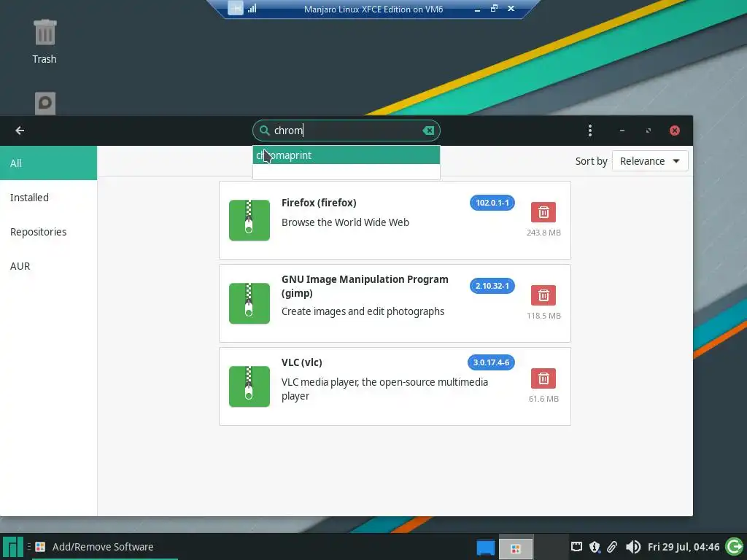Click the 'Sort by' label
The height and width of the screenshot is (560, 747).
[x=591, y=161]
